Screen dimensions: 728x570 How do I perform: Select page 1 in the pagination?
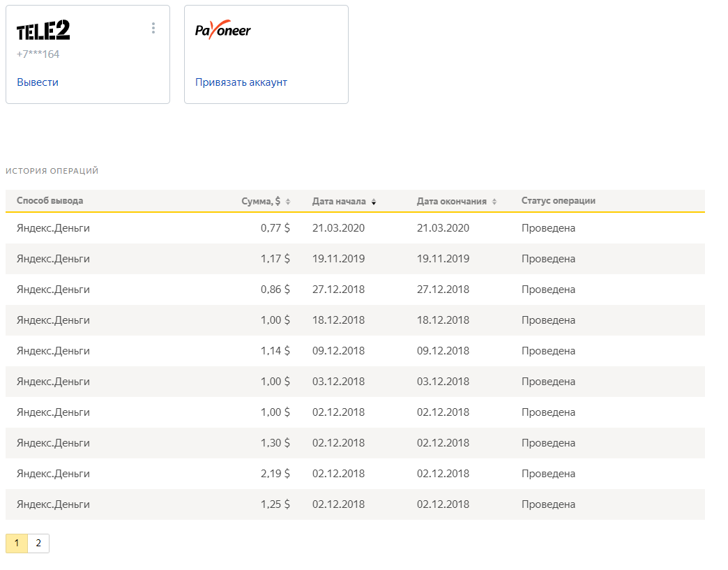click(x=17, y=543)
